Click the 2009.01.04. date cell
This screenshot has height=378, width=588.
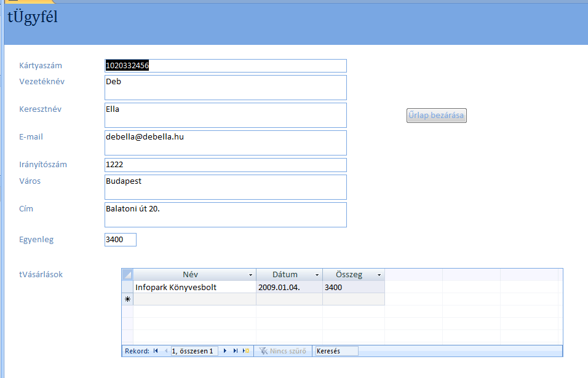(289, 287)
